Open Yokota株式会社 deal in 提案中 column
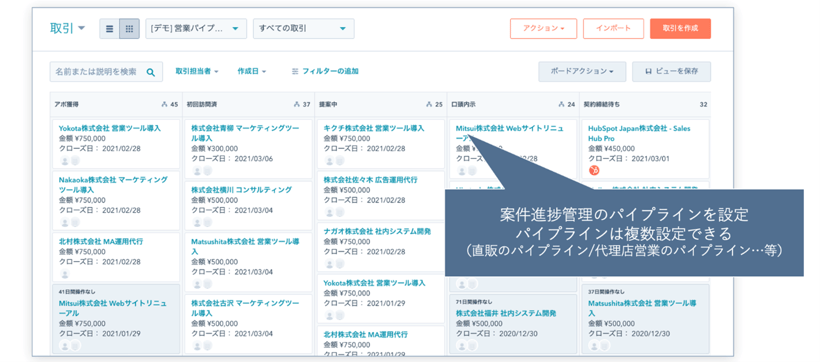This screenshot has height=362, width=820. 374,282
